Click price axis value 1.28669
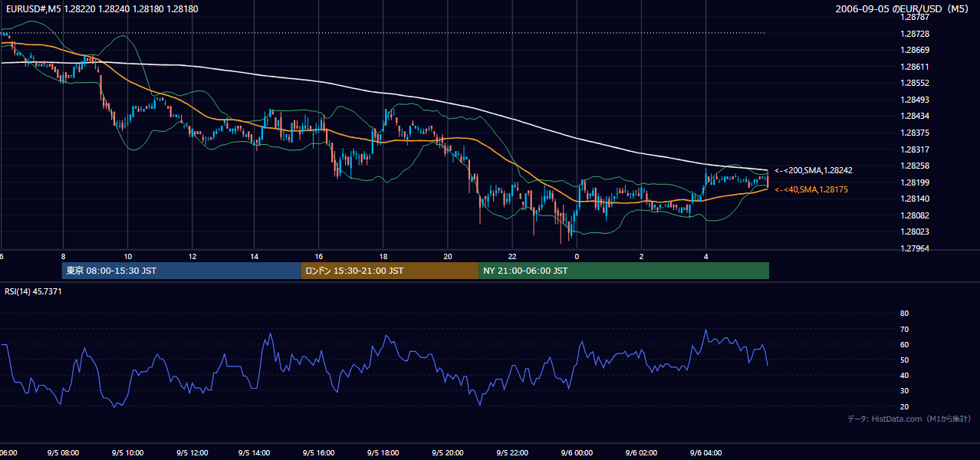This screenshot has width=980, height=460. 915,51
